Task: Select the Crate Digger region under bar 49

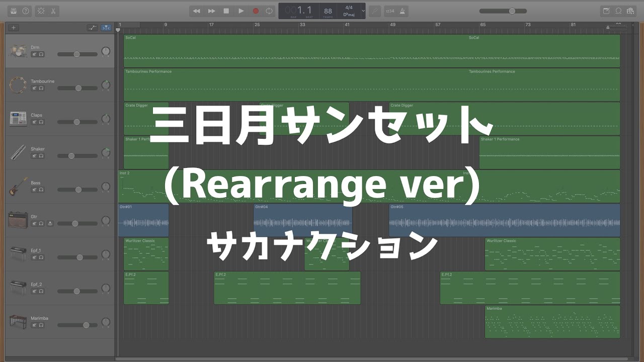Action: (505, 119)
